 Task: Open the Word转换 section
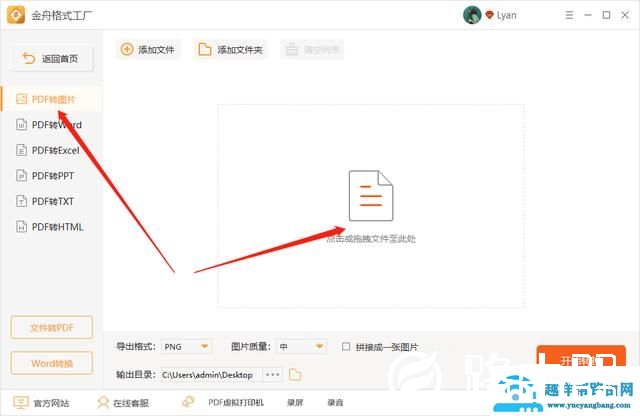click(52, 363)
